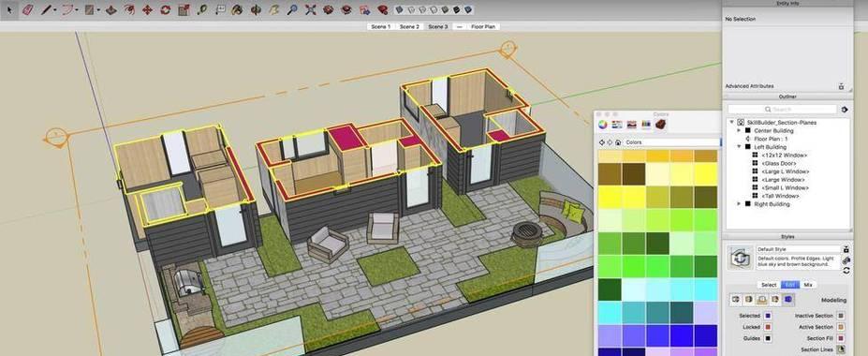
Task: Select the Rotate tool
Action: [166, 10]
